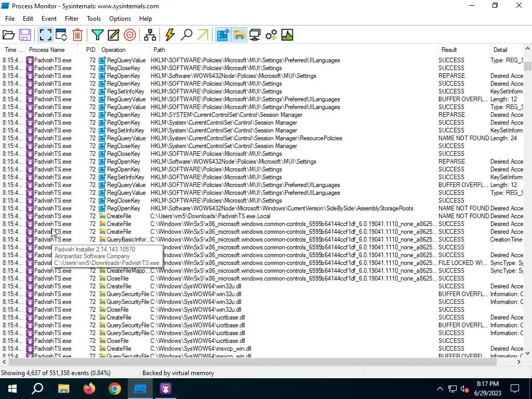Select the ResourcePolicies RegQueryValue row
The width and height of the screenshot is (532, 399).
coord(262,138)
